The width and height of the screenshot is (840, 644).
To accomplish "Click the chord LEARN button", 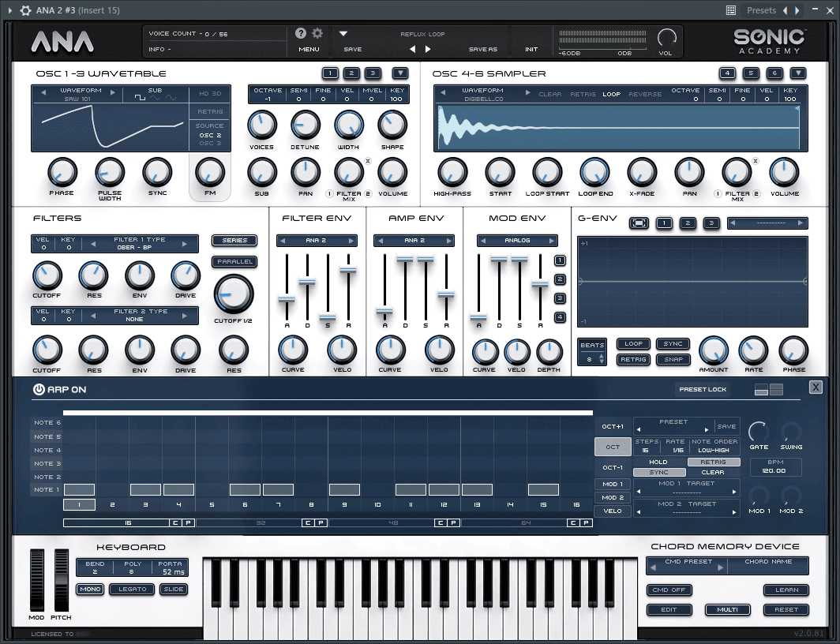I will [x=786, y=590].
